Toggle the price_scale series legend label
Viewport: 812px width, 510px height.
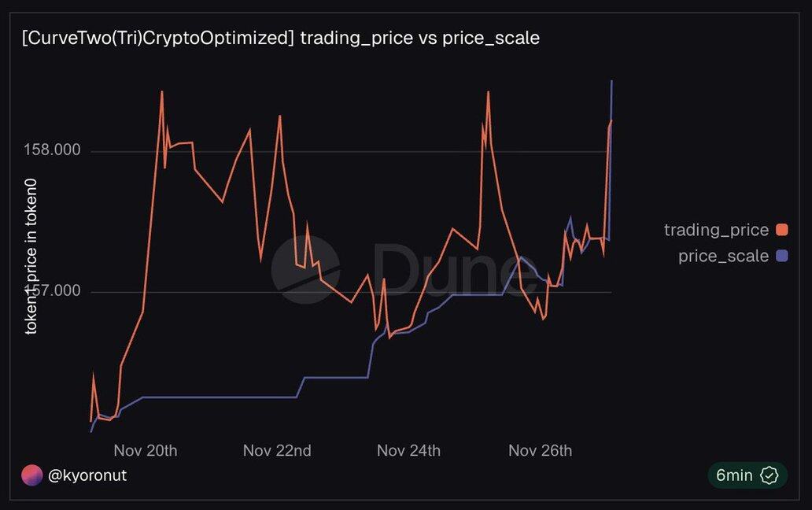[723, 256]
